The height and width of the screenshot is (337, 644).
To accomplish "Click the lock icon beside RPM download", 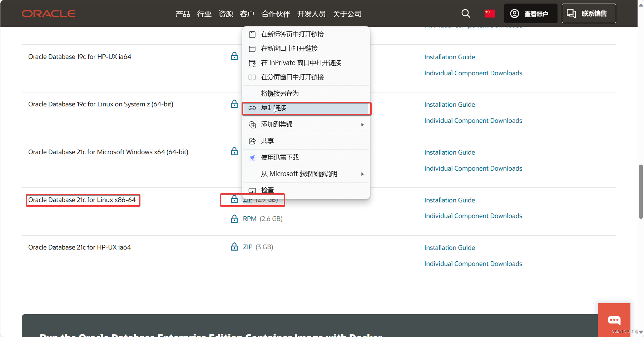I will click(234, 218).
